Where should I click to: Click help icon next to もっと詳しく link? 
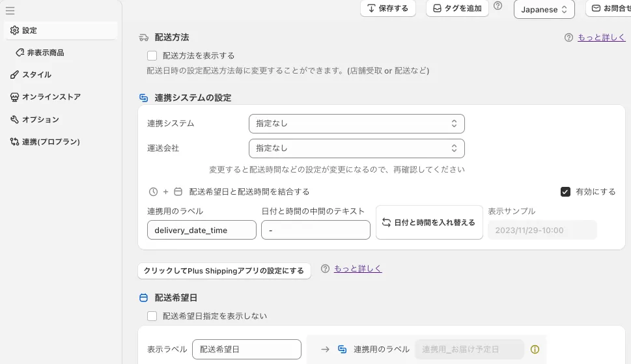(568, 38)
